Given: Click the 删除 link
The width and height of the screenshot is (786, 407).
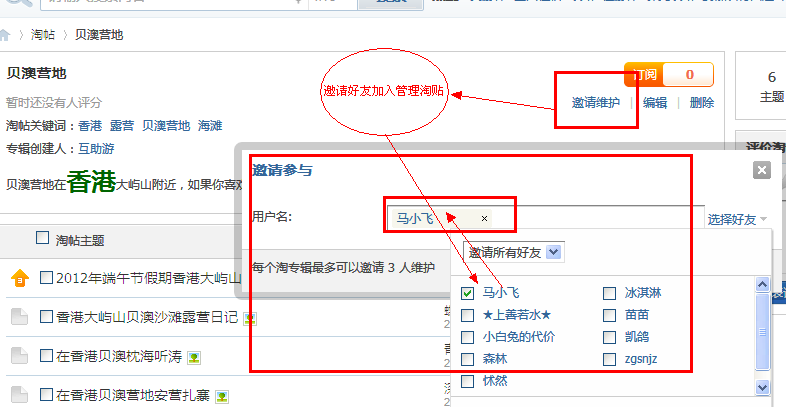Looking at the screenshot, I should [x=702, y=103].
